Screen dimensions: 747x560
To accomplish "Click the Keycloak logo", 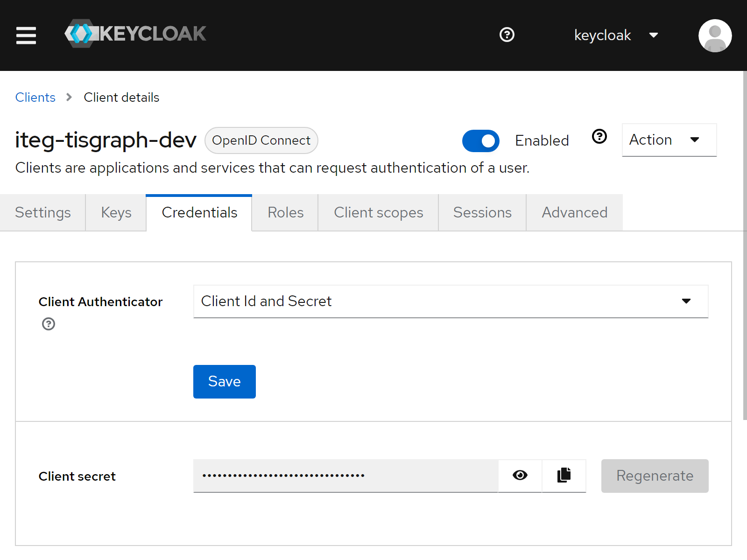I will (x=135, y=33).
